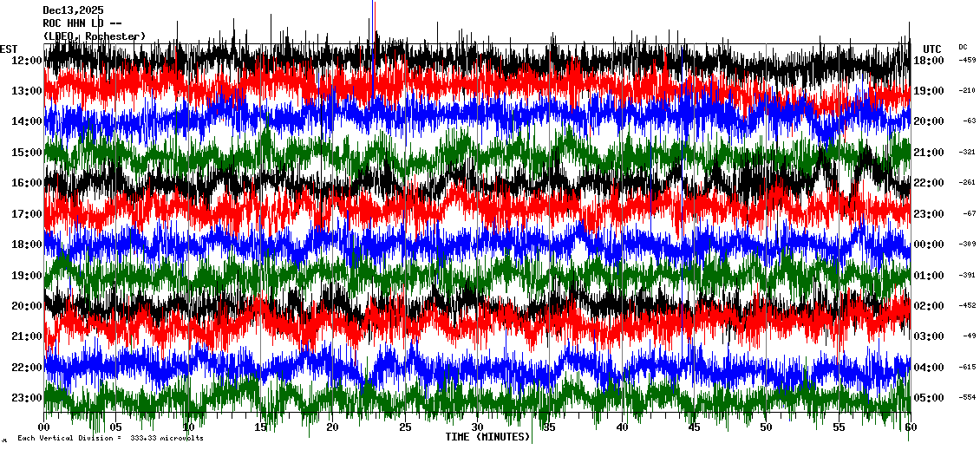Click the 05:00 UTC row label
This screenshot has height=450, width=980.
click(x=929, y=398)
